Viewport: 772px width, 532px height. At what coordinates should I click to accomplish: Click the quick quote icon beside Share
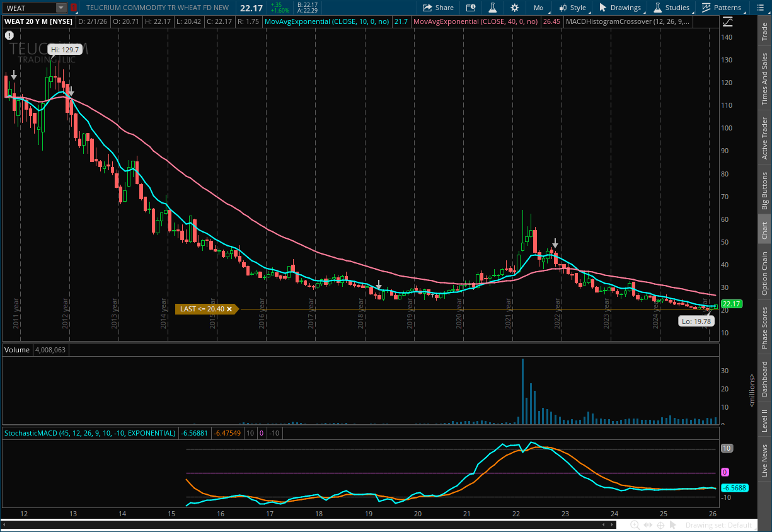(471, 8)
